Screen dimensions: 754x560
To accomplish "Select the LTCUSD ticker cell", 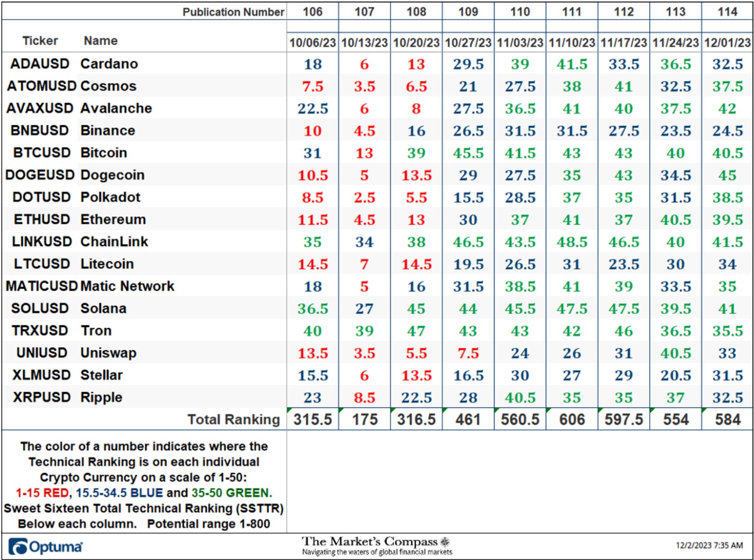I will [x=42, y=264].
